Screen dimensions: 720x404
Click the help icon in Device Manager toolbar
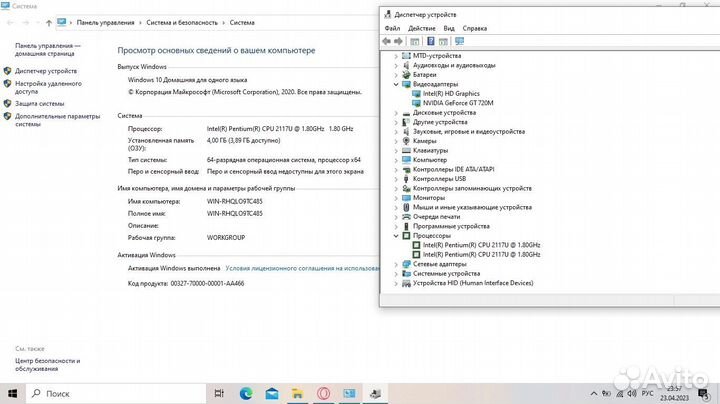(431, 41)
